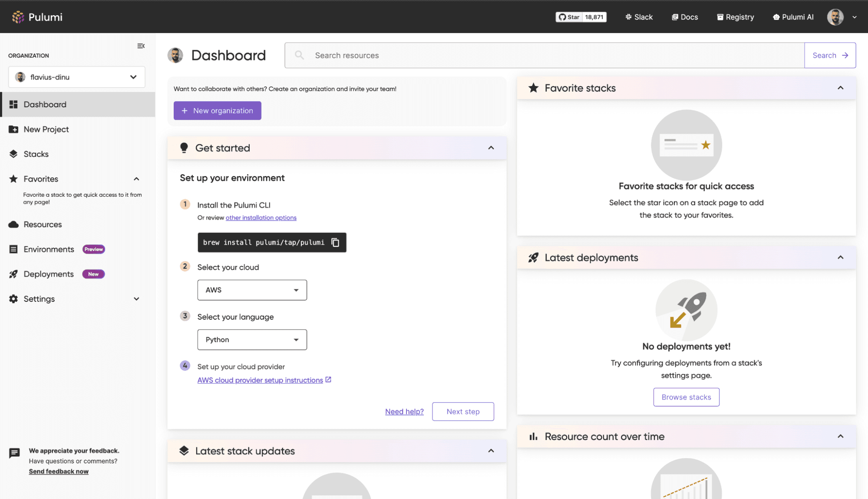Click the Browse stacks button
Screen dimensions: 868x499
(x=686, y=397)
